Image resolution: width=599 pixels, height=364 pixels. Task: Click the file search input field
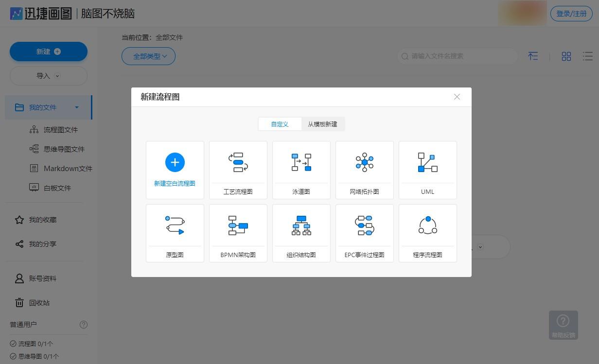click(457, 56)
